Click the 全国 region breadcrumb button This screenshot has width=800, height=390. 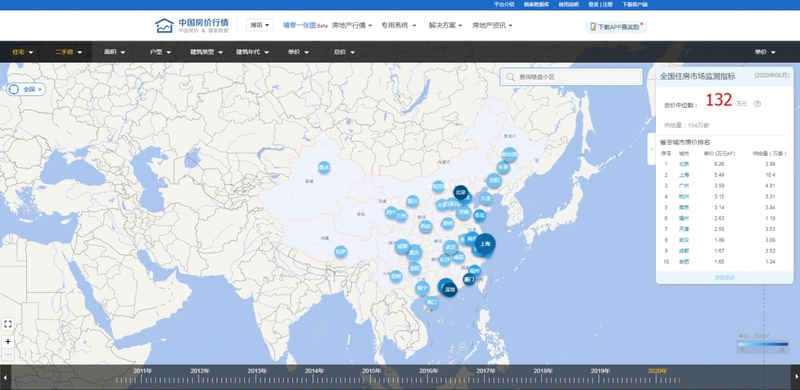(x=27, y=89)
